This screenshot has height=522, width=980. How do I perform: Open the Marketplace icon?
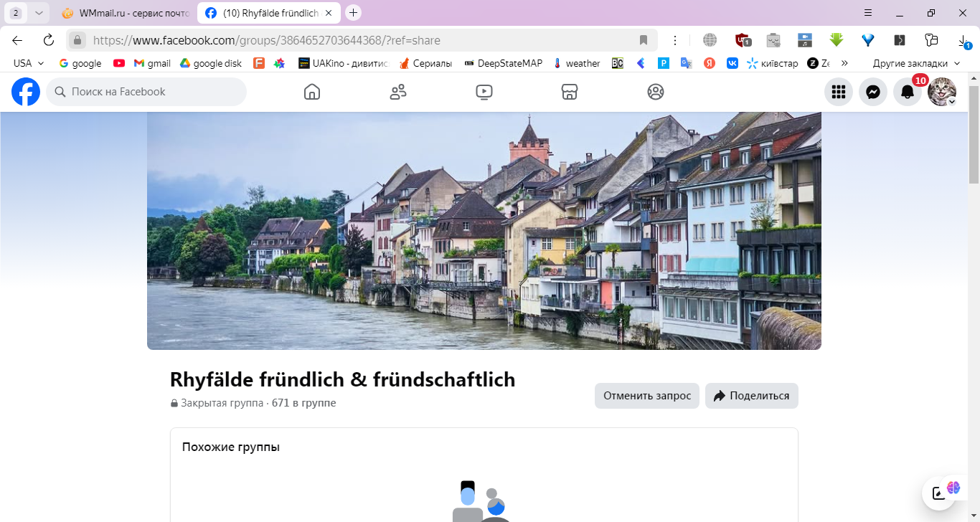click(x=570, y=92)
